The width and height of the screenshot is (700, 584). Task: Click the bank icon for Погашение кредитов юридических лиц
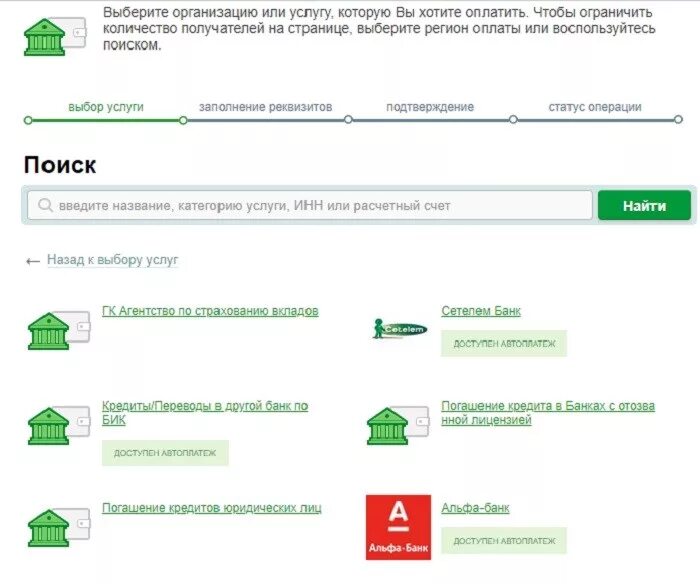pyautogui.click(x=59, y=527)
